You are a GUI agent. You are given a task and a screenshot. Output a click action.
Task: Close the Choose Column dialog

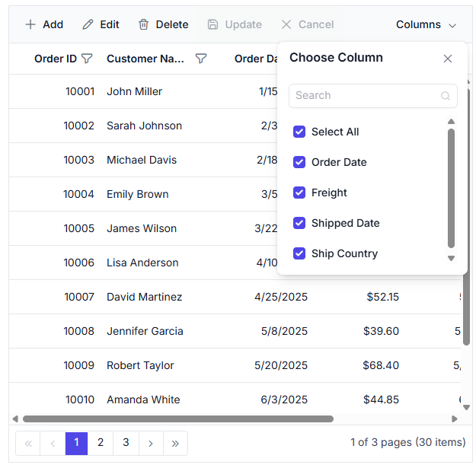tap(448, 59)
